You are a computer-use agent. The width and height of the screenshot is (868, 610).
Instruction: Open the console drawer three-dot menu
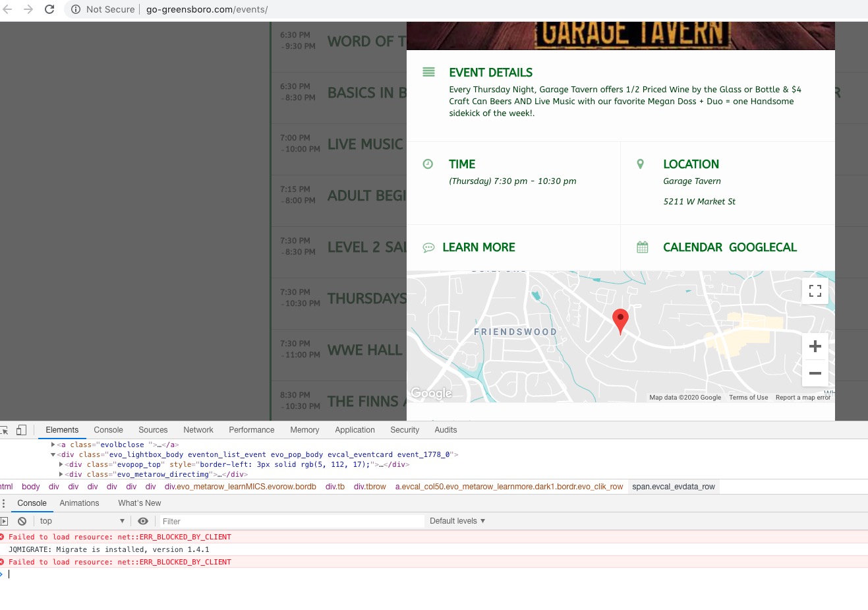(3, 503)
